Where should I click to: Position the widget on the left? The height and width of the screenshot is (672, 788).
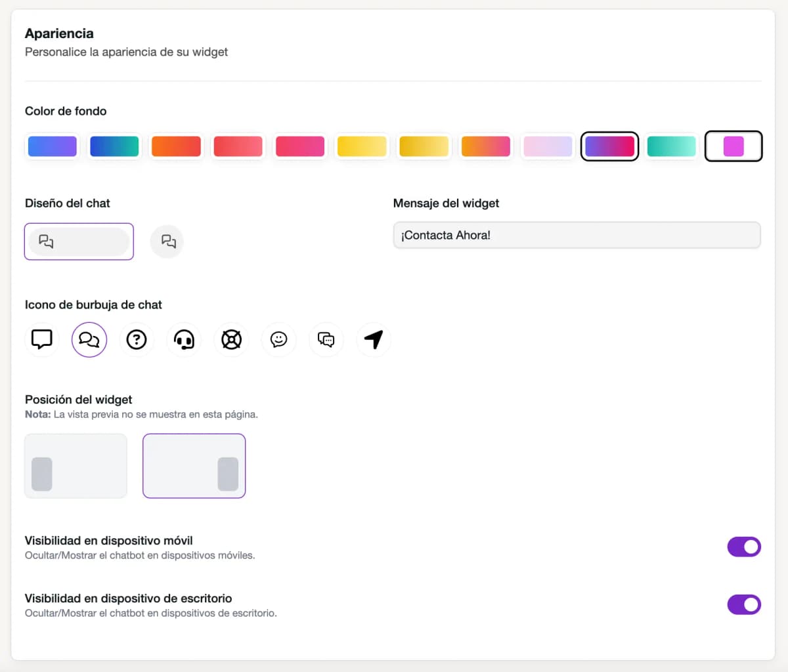click(x=76, y=466)
